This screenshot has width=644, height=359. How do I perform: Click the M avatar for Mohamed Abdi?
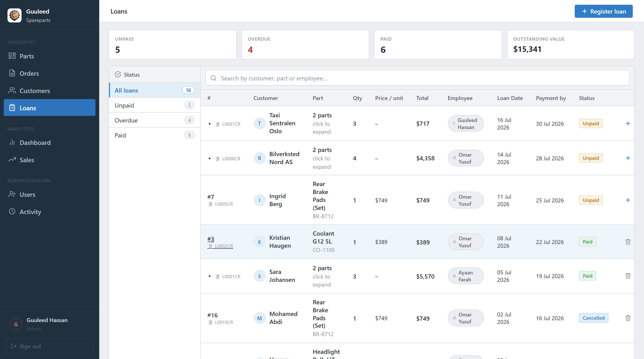[260, 318]
